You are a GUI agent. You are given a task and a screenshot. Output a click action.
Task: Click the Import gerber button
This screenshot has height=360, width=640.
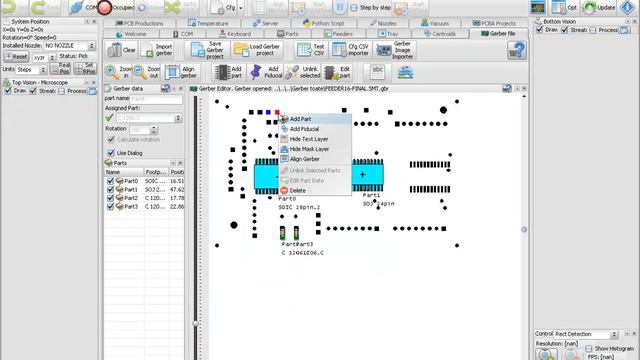(157, 50)
